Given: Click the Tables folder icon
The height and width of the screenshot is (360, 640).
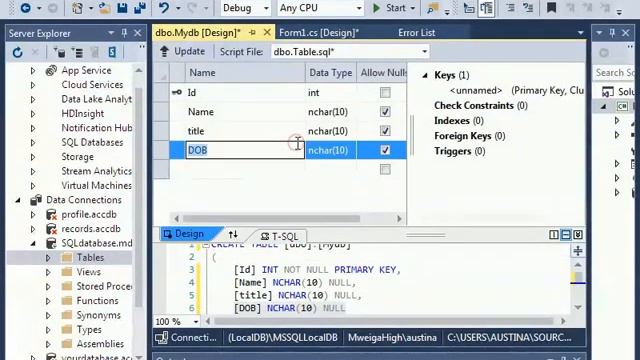Looking at the screenshot, I should click(x=67, y=258).
